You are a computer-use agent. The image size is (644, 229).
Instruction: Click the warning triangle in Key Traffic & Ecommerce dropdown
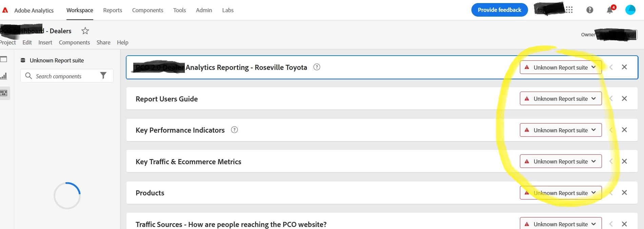click(x=527, y=161)
